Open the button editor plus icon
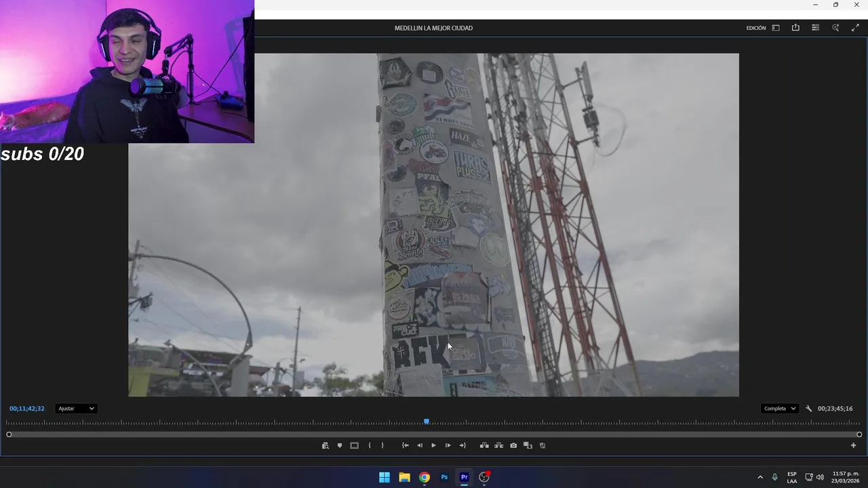Image resolution: width=868 pixels, height=488 pixels. pyautogui.click(x=853, y=445)
